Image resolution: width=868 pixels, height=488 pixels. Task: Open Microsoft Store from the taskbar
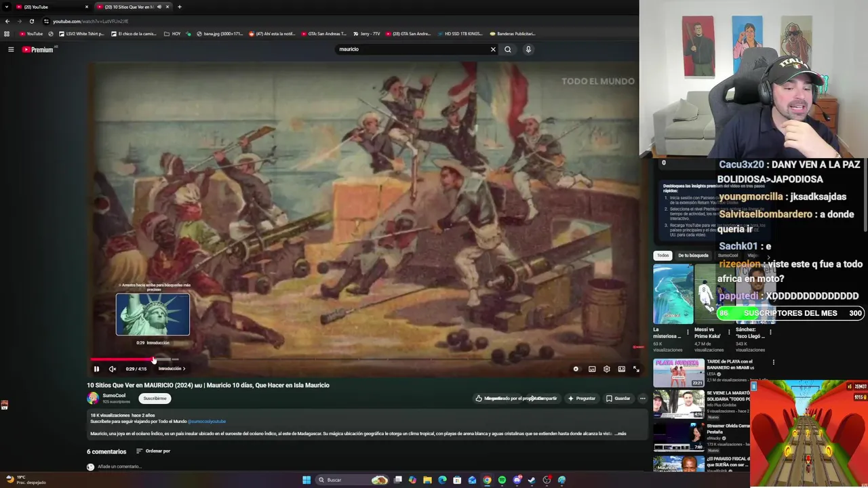457,480
